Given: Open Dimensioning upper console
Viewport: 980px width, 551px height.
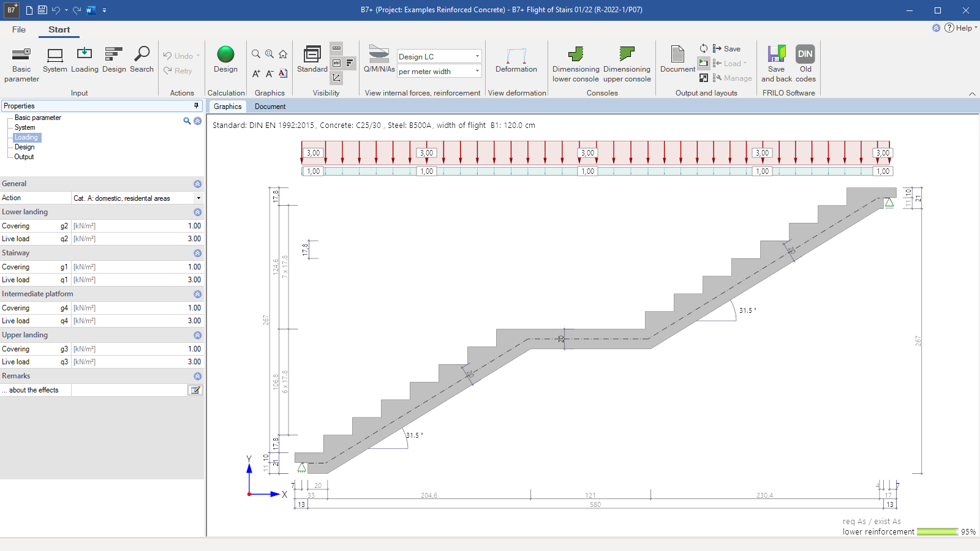Looking at the screenshot, I should tap(627, 64).
